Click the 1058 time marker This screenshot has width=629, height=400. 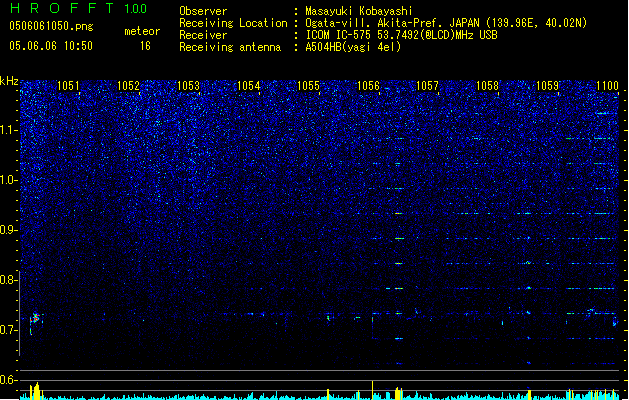tap(487, 85)
